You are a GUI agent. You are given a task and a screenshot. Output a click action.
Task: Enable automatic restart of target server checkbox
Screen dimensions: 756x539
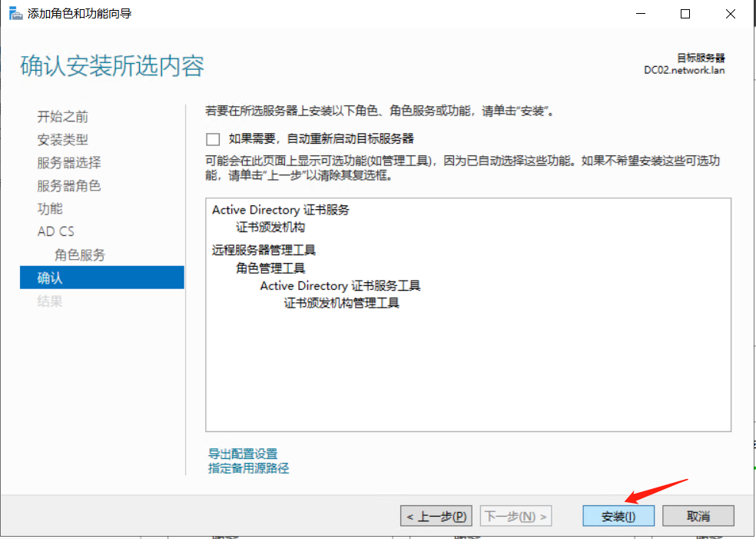pyautogui.click(x=213, y=139)
